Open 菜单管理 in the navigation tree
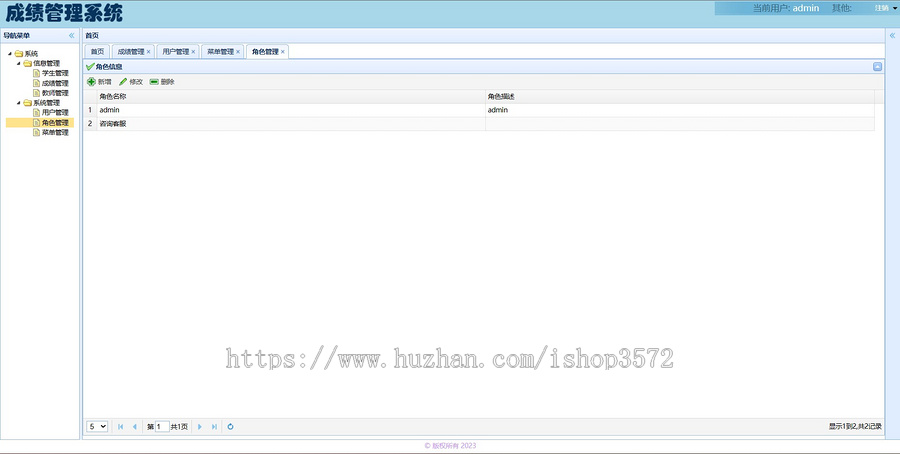900x454 pixels. tap(55, 133)
